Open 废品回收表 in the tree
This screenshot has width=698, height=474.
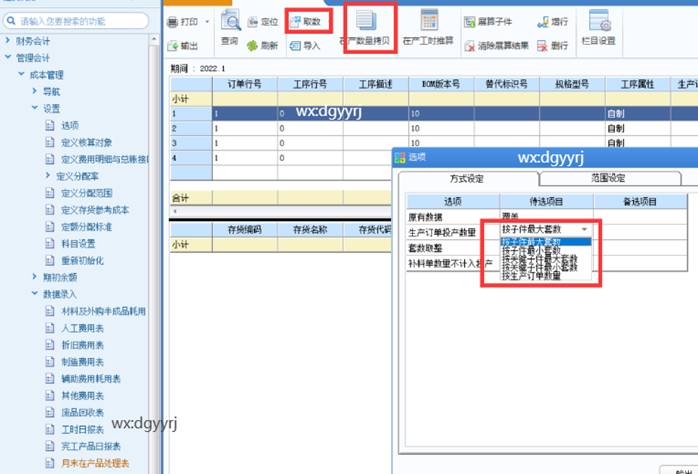82,413
